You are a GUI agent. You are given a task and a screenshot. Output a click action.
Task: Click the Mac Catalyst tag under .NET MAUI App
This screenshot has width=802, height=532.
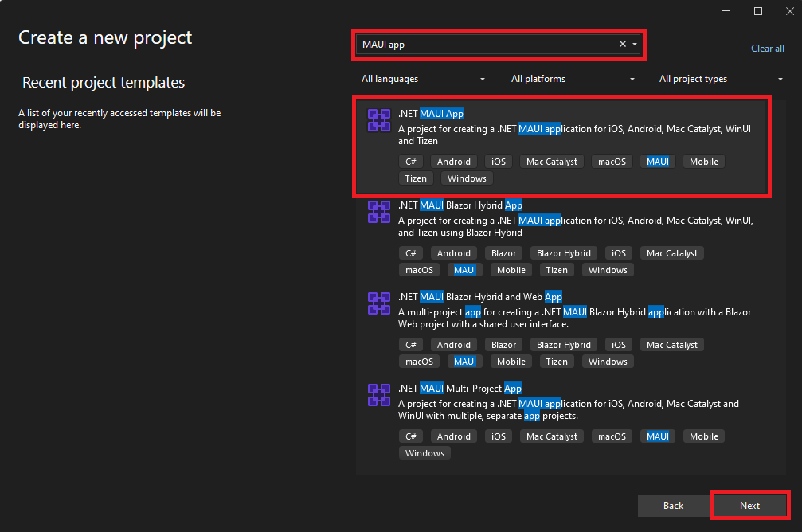tap(551, 162)
